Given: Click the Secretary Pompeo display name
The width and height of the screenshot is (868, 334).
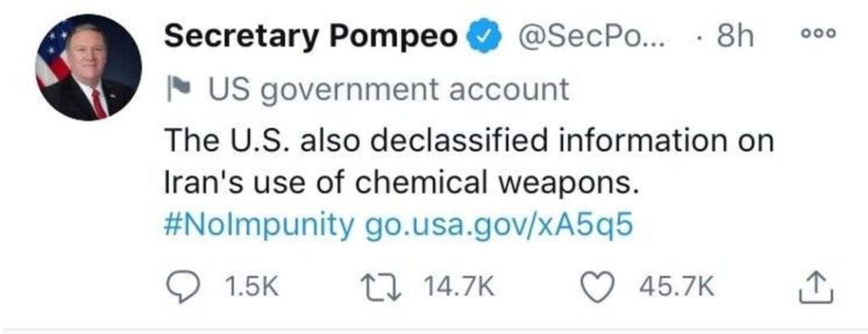Looking at the screenshot, I should tap(312, 37).
